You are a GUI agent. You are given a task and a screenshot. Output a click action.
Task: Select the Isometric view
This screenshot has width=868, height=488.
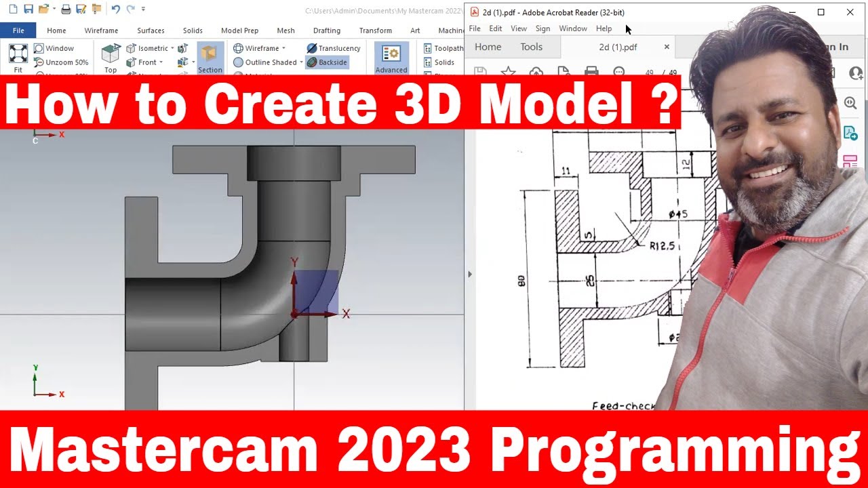point(146,48)
